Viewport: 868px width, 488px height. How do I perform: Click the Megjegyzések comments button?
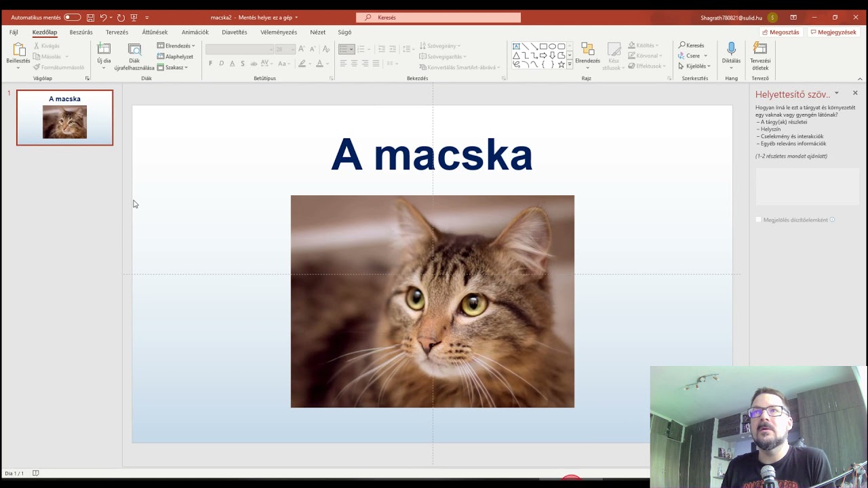click(833, 32)
